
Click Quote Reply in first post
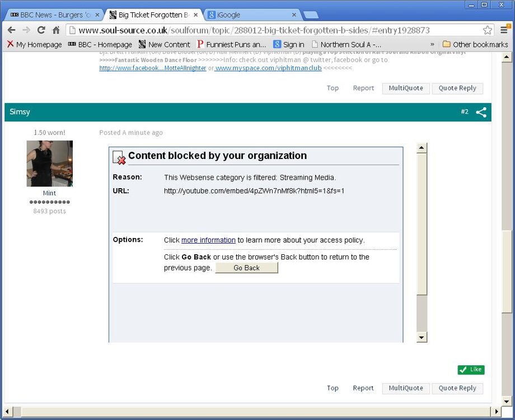tap(457, 88)
